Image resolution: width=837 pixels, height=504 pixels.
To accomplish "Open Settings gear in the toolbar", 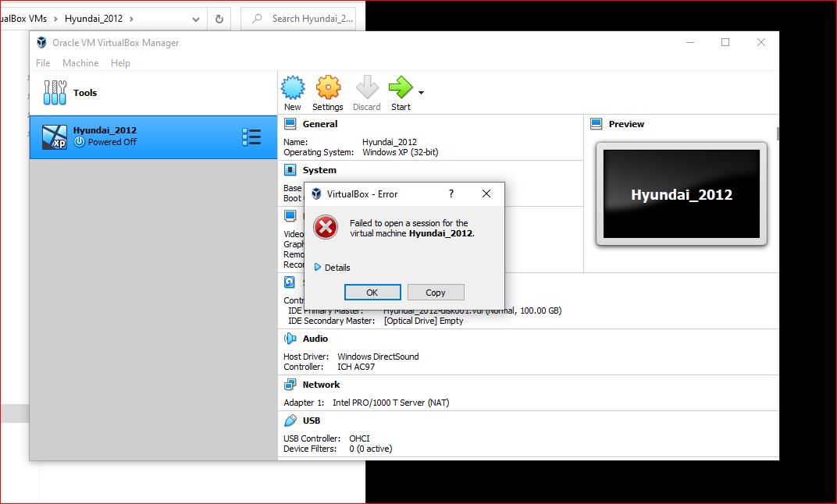I will point(328,87).
